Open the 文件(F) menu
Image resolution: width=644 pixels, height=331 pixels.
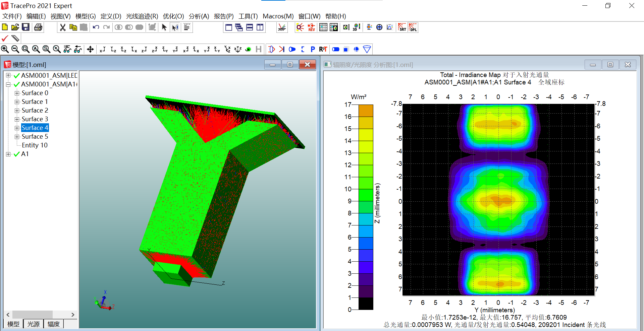12,16
